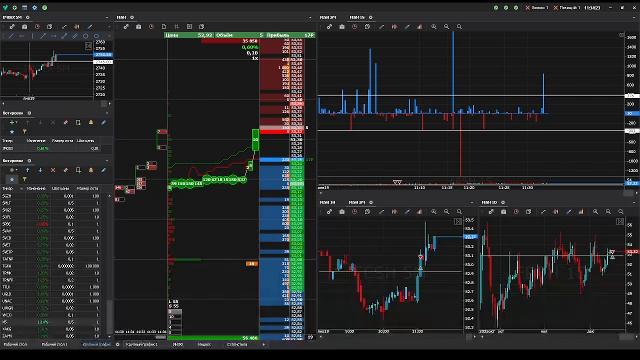Select the ellipse drawing tool in the index chart panel
The width and height of the screenshot is (640, 360).
(x=96, y=36)
